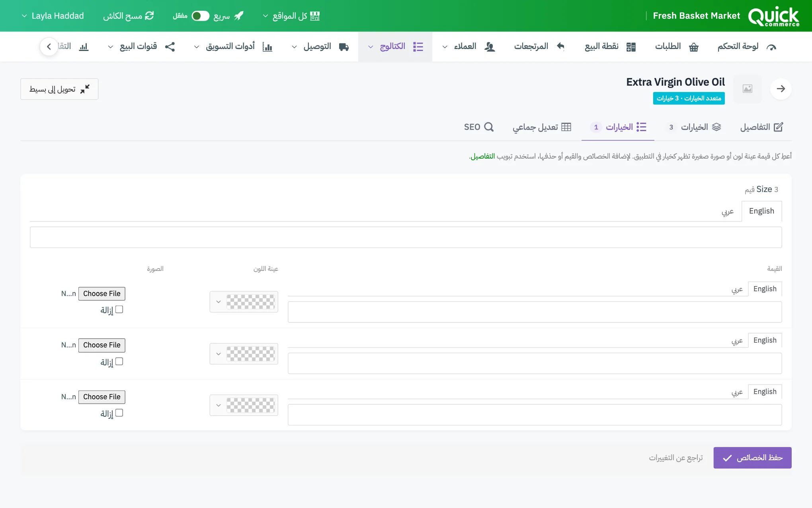Pick color swatch for second value
The width and height of the screenshot is (812, 508).
coord(251,354)
